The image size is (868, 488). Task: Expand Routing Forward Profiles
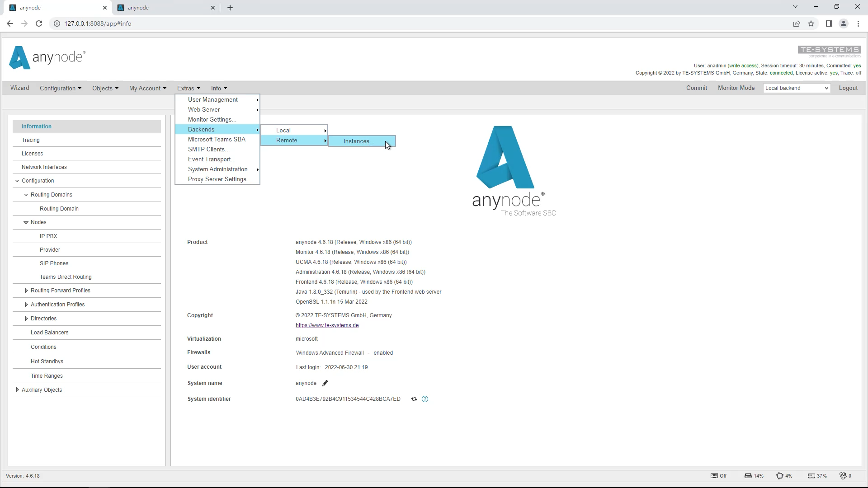coord(26,291)
